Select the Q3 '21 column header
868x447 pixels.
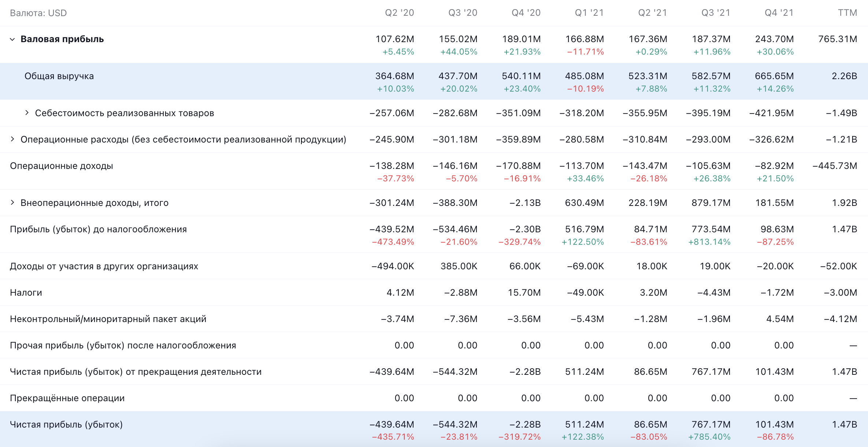pos(716,13)
